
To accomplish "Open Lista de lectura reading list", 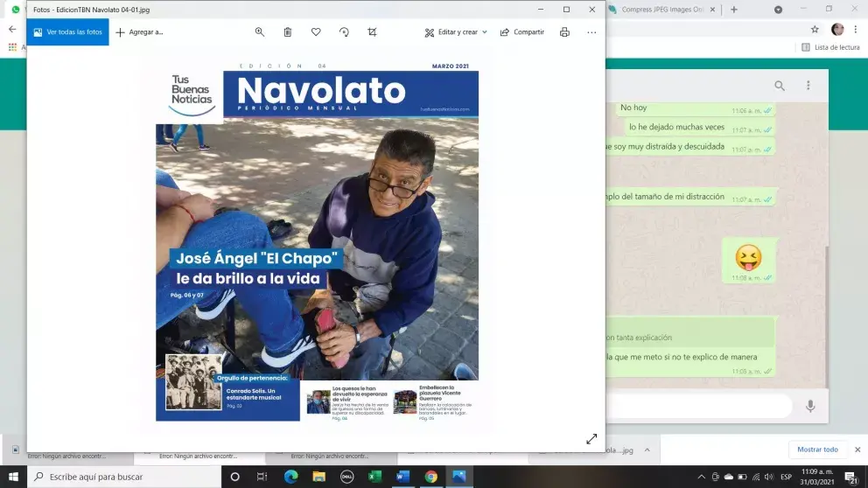I will click(830, 47).
